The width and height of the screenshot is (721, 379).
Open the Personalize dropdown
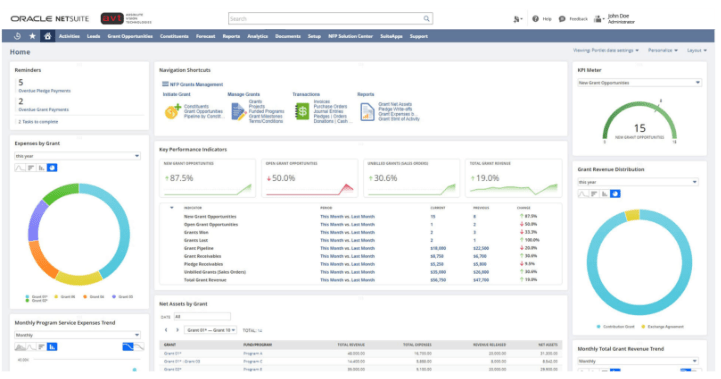[x=663, y=50]
